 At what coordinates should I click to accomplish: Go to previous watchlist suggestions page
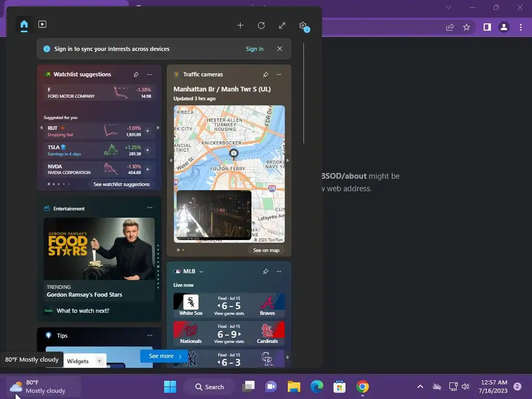click(42, 128)
